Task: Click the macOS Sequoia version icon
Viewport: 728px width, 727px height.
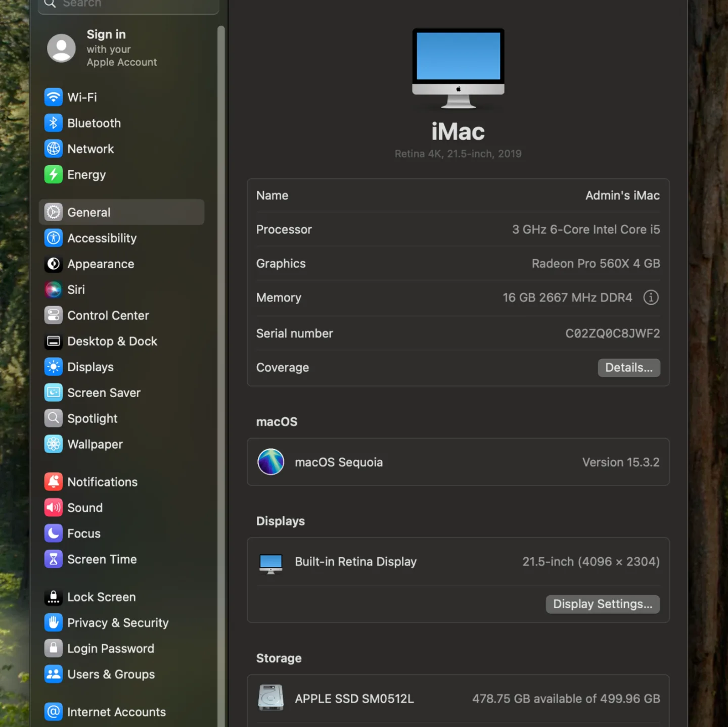Action: (271, 462)
